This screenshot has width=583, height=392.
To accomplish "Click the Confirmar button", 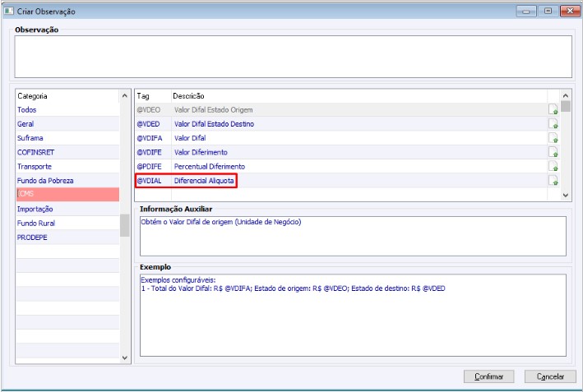I will pyautogui.click(x=488, y=376).
